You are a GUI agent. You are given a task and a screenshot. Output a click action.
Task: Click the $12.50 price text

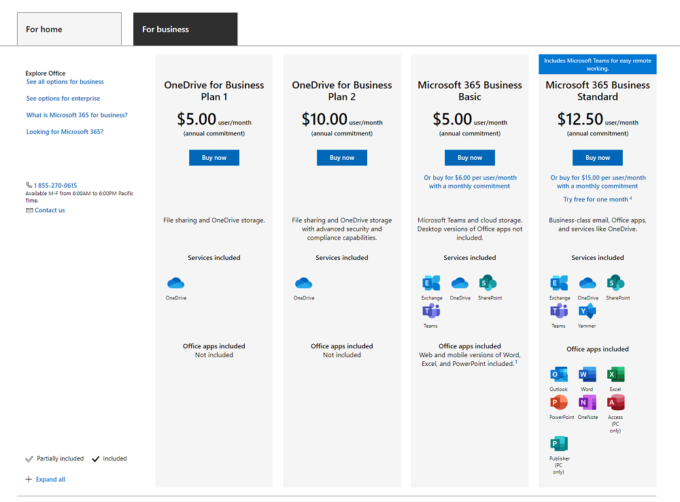(x=580, y=119)
